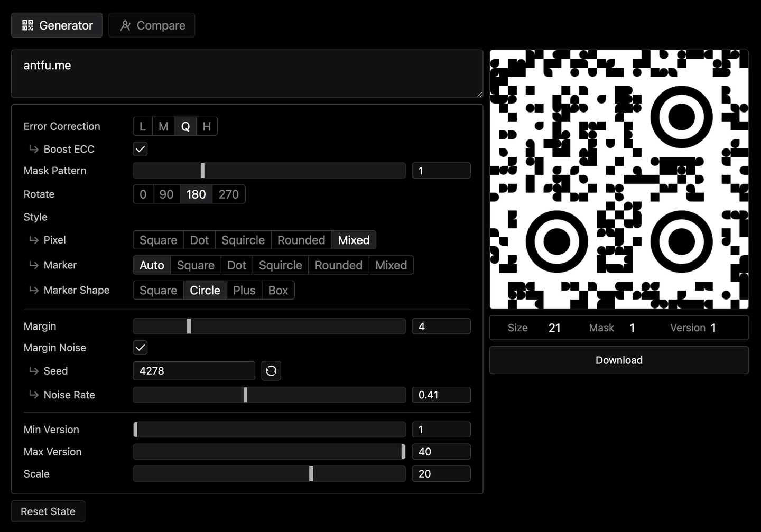Switch to the Generator tab
The height and width of the screenshot is (532, 761).
[x=57, y=25]
